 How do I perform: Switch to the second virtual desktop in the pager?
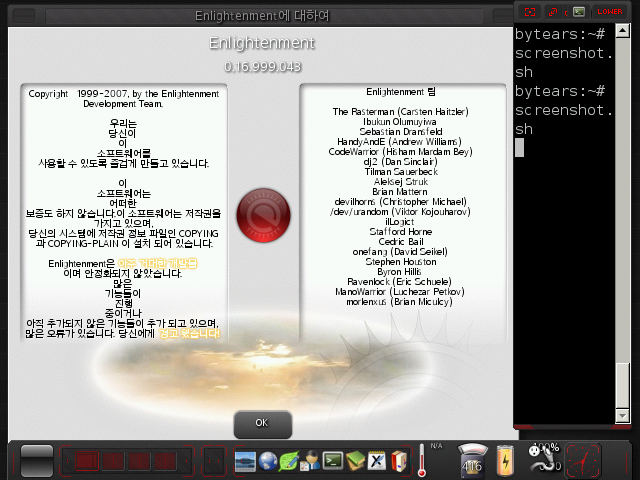tap(113, 462)
